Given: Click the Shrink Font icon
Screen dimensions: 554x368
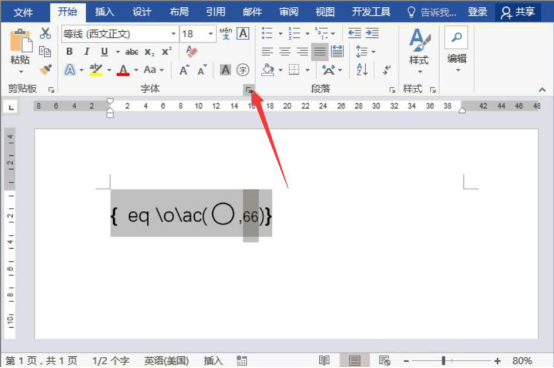Looking at the screenshot, I should 202,70.
